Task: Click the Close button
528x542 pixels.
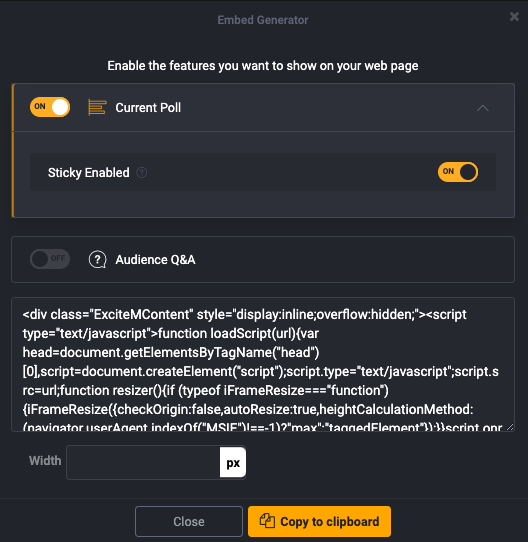Action: click(189, 521)
